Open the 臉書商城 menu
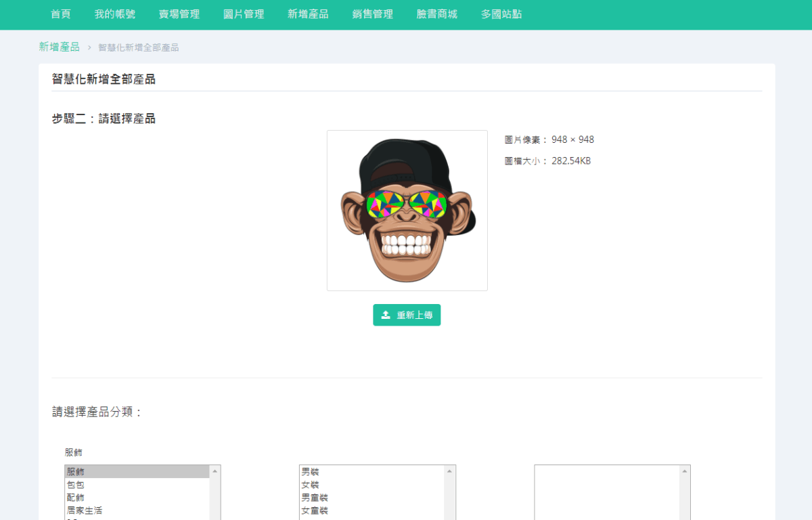 (436, 14)
